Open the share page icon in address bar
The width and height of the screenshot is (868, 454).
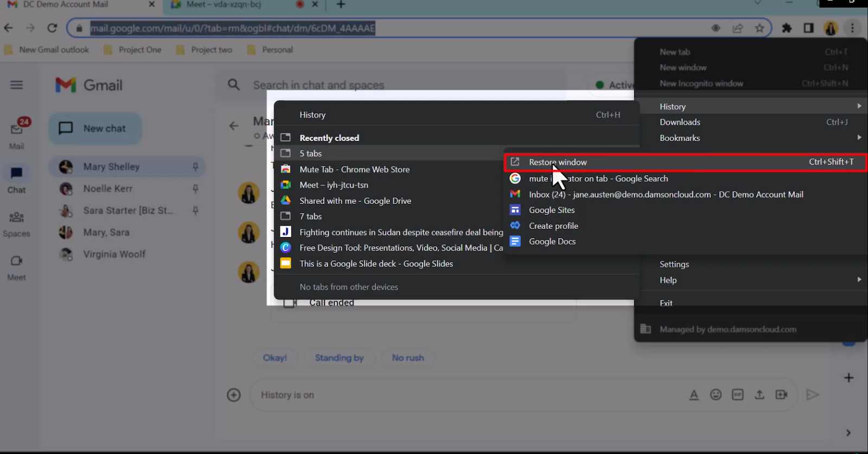point(738,28)
